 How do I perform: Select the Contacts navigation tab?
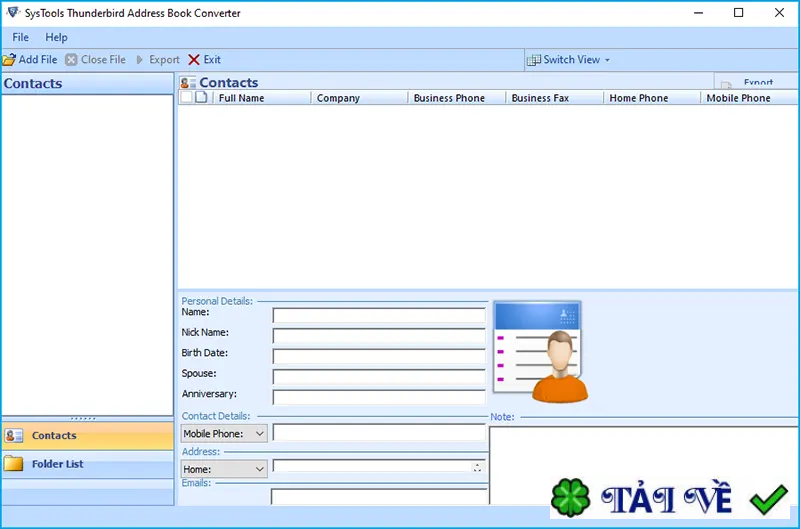(x=88, y=436)
